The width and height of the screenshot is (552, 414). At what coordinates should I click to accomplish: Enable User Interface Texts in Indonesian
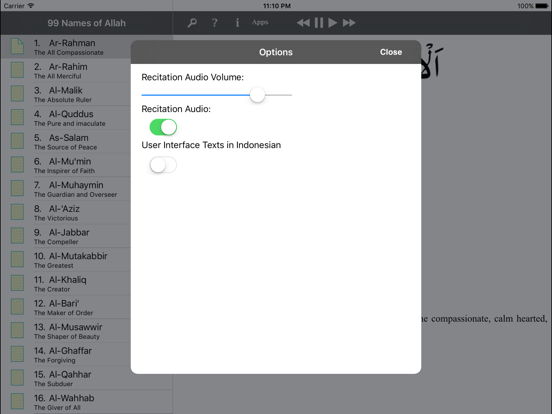point(163,165)
